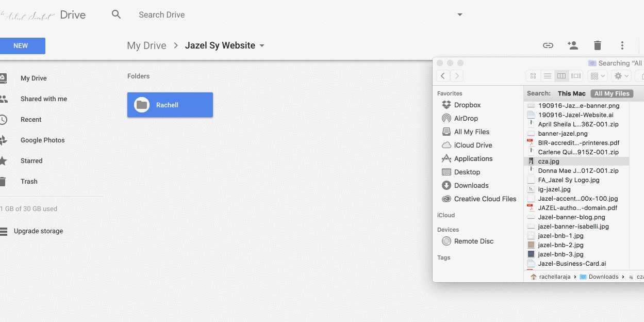644x322 pixels.
Task: Click the Trash icon in Drive sidebar
Action: pos(3,182)
